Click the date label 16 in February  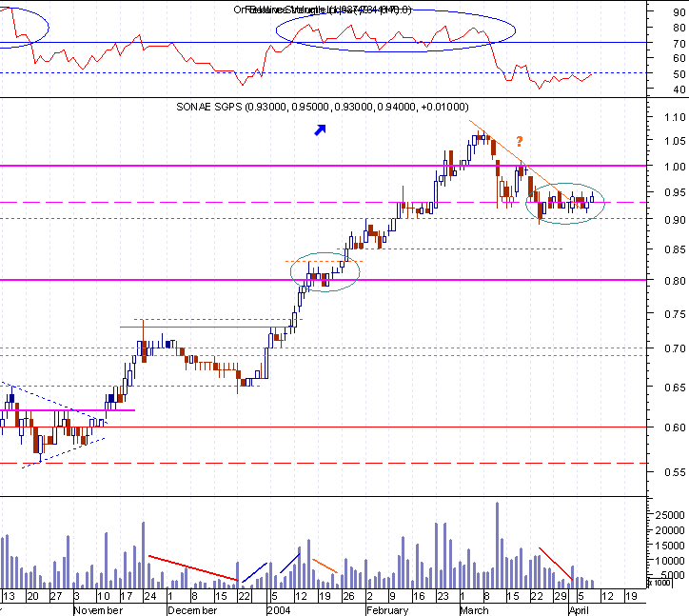419,597
